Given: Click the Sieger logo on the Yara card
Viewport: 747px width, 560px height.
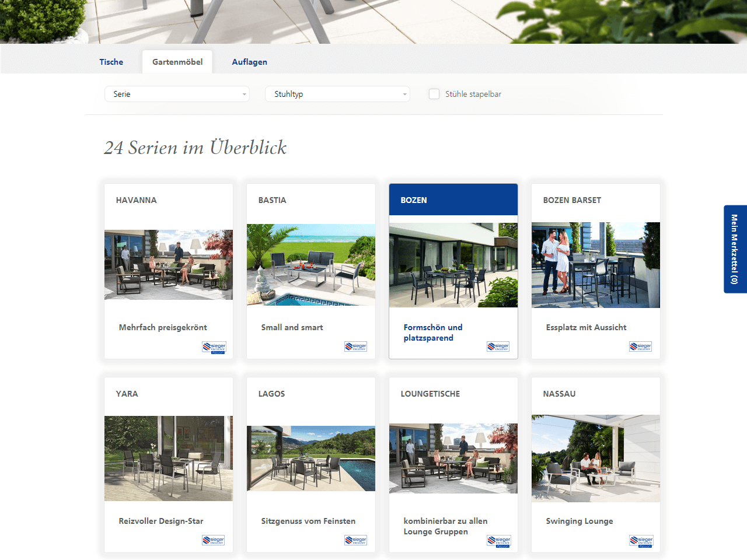Looking at the screenshot, I should click(214, 540).
